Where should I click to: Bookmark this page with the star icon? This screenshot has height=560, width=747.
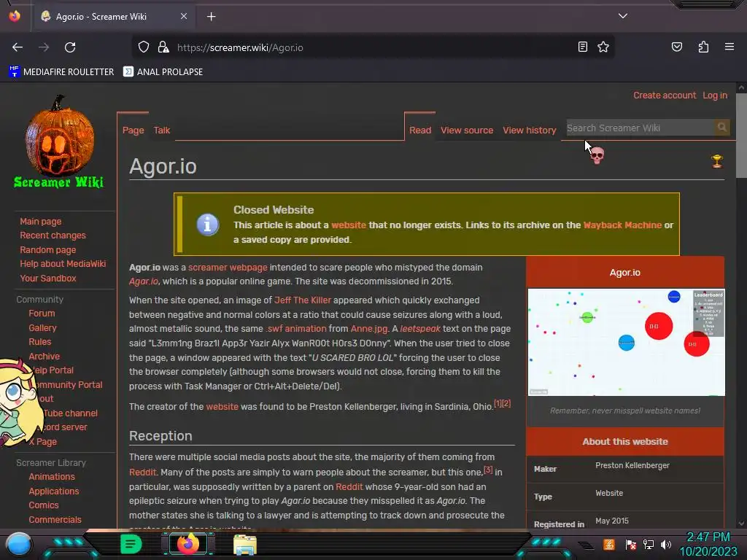(x=603, y=47)
